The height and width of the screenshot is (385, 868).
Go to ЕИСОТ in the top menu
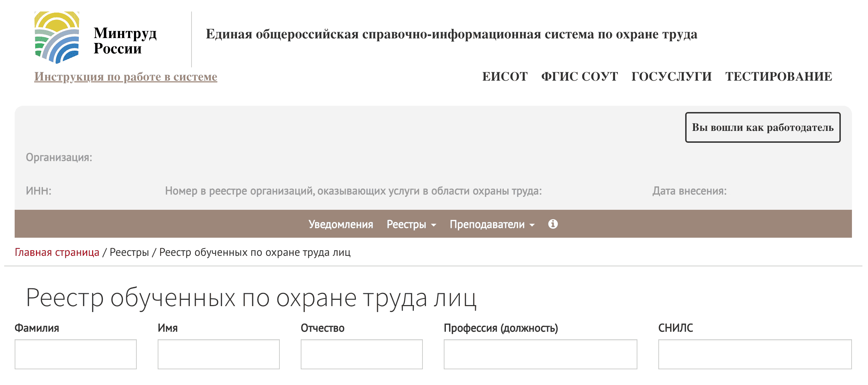(x=505, y=76)
